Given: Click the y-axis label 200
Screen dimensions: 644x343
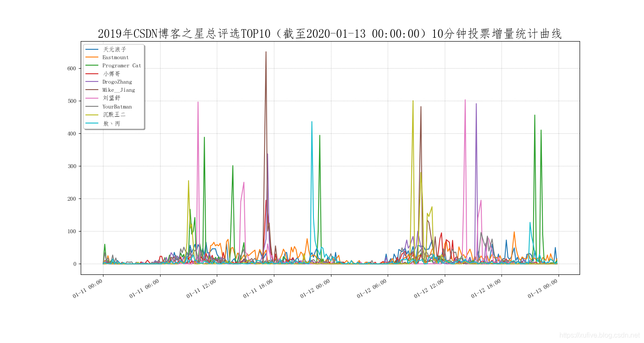Looking at the screenshot, I should point(71,199).
